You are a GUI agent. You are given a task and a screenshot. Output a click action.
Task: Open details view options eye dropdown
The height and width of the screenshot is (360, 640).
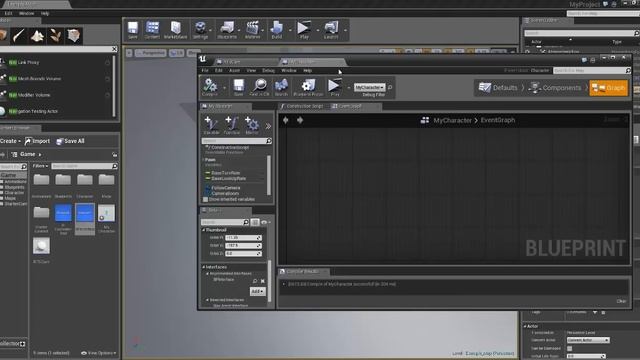click(266, 222)
